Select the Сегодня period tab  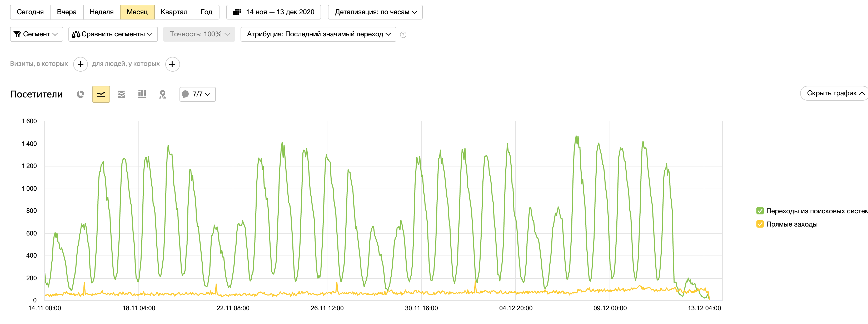(x=30, y=12)
